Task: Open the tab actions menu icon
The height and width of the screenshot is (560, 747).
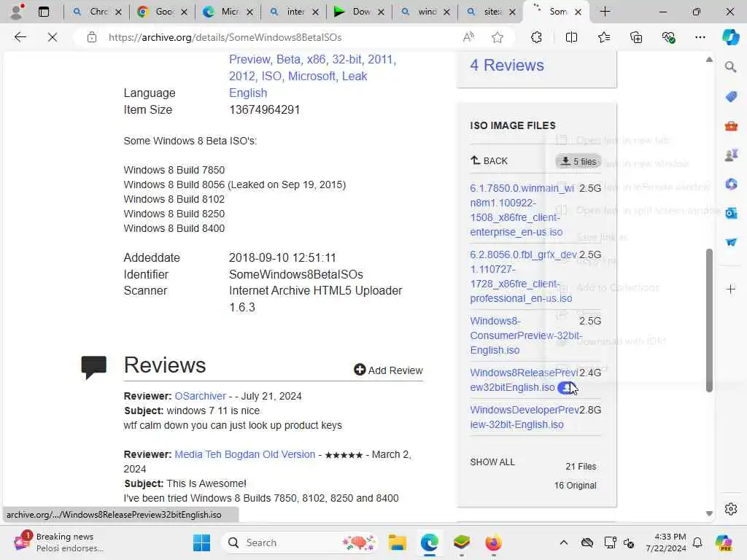Action: (43, 12)
